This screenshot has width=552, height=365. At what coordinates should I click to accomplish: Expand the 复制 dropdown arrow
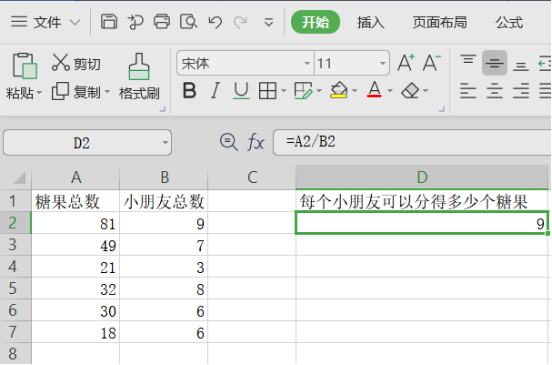click(x=107, y=92)
